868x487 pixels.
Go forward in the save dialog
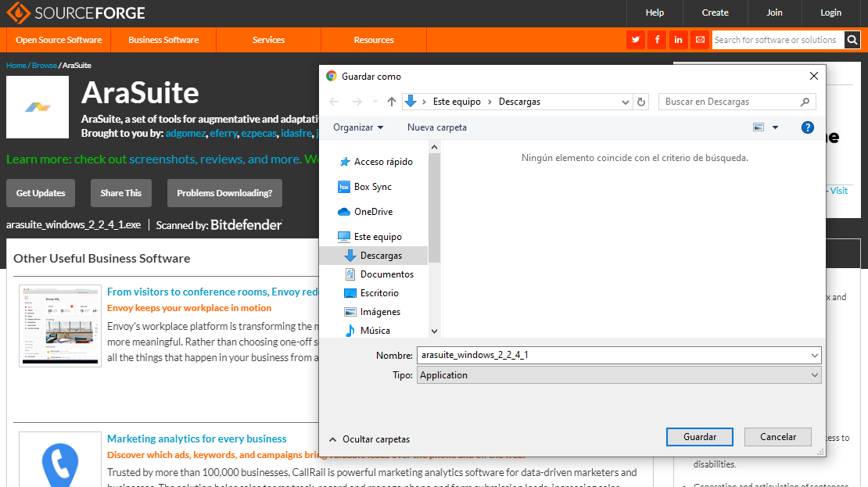tap(357, 102)
